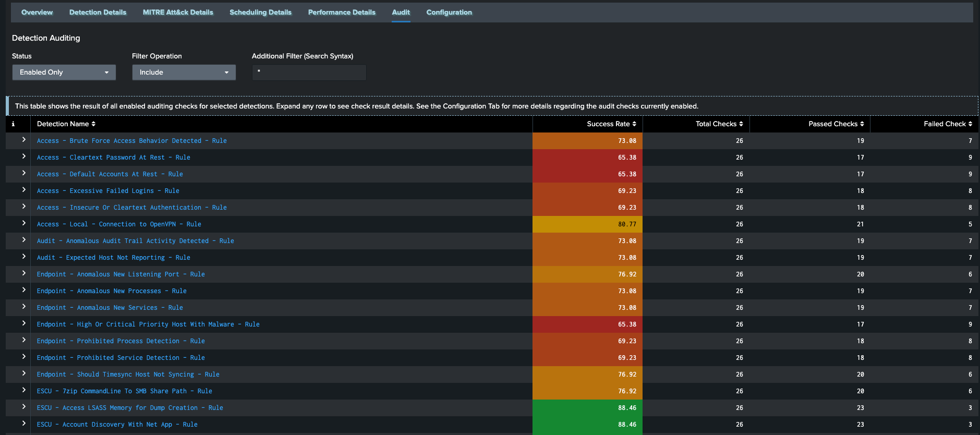Expand Account Discovery With Net App row
Screen dimensions: 980x435
tap(23, 424)
